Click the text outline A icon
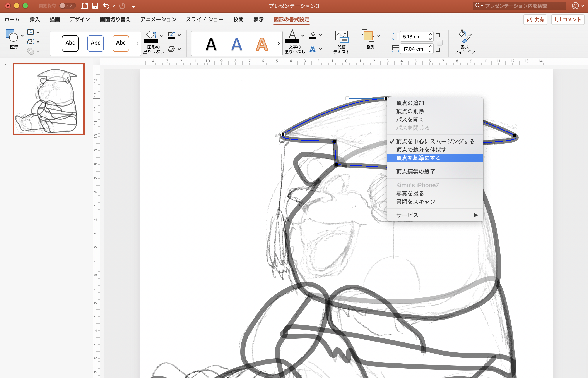This screenshot has width=588, height=378. [x=313, y=35]
